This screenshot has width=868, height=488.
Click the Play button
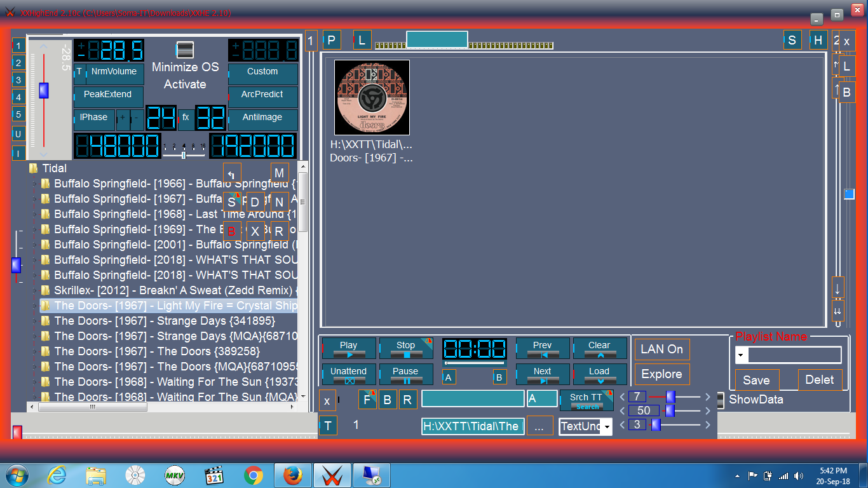pos(349,348)
